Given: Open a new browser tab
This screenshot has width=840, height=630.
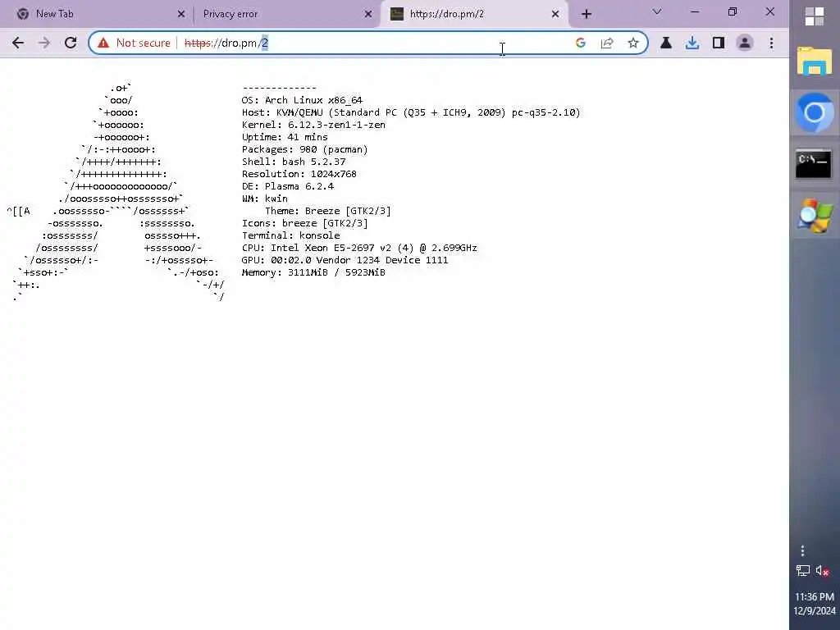Looking at the screenshot, I should pyautogui.click(x=587, y=14).
